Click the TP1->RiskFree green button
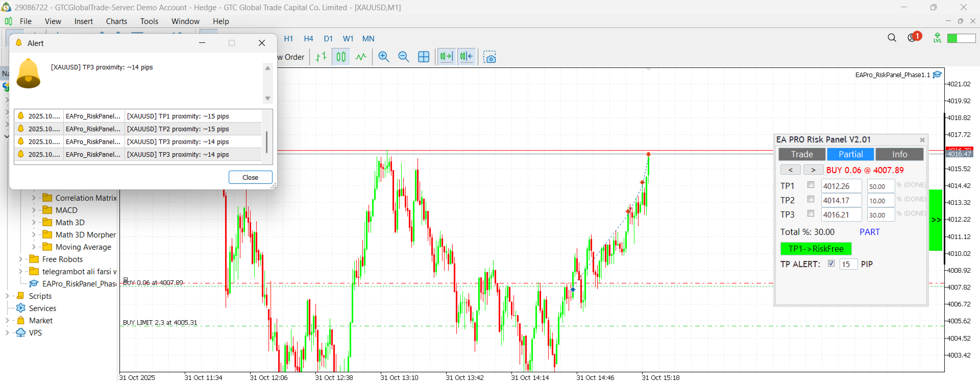This screenshot has width=980, height=382. point(816,249)
